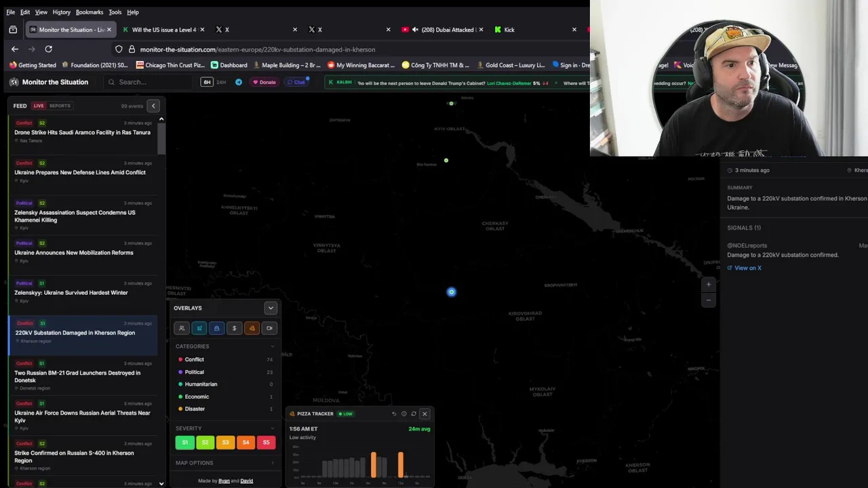
Task: Select the S4 severity button
Action: pyautogui.click(x=245, y=443)
